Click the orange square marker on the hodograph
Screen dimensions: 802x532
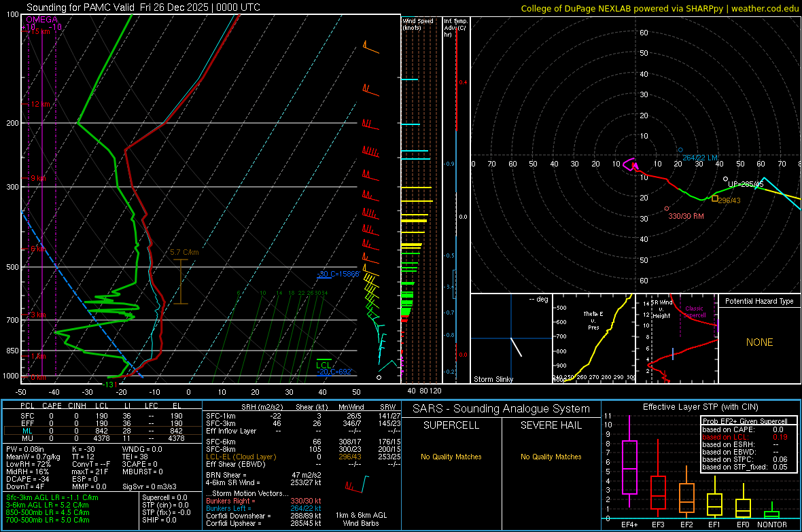[714, 198]
